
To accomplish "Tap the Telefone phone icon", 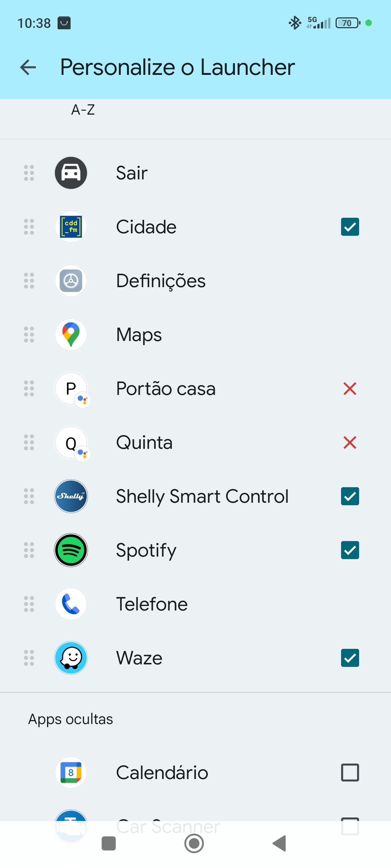I will pyautogui.click(x=71, y=604).
